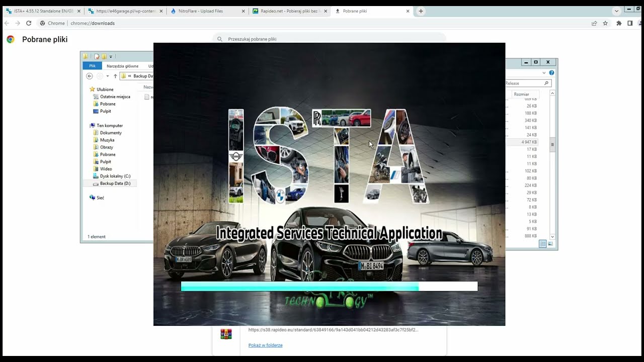
Task: Go forward in Chrome browser history
Action: click(18, 23)
